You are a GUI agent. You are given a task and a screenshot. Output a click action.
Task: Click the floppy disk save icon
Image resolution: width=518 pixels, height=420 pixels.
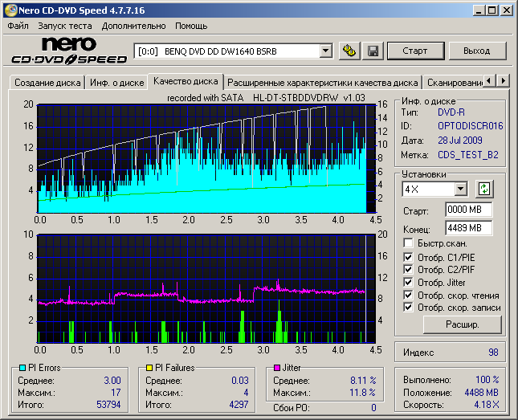(373, 51)
